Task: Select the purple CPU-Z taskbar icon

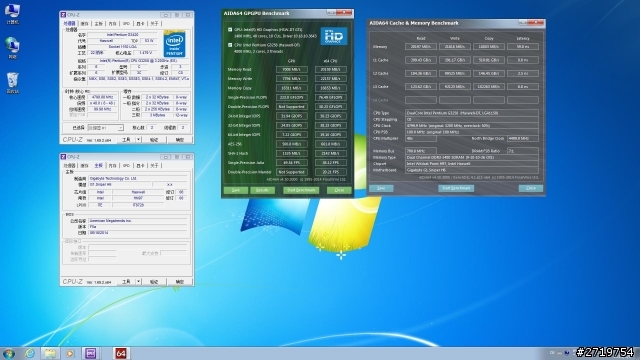Action: click(91, 353)
